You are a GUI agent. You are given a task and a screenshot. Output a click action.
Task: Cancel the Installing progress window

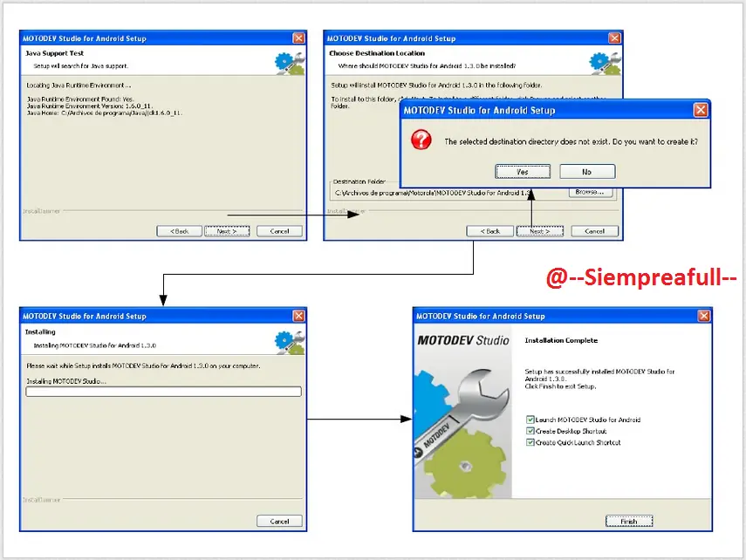(x=279, y=521)
